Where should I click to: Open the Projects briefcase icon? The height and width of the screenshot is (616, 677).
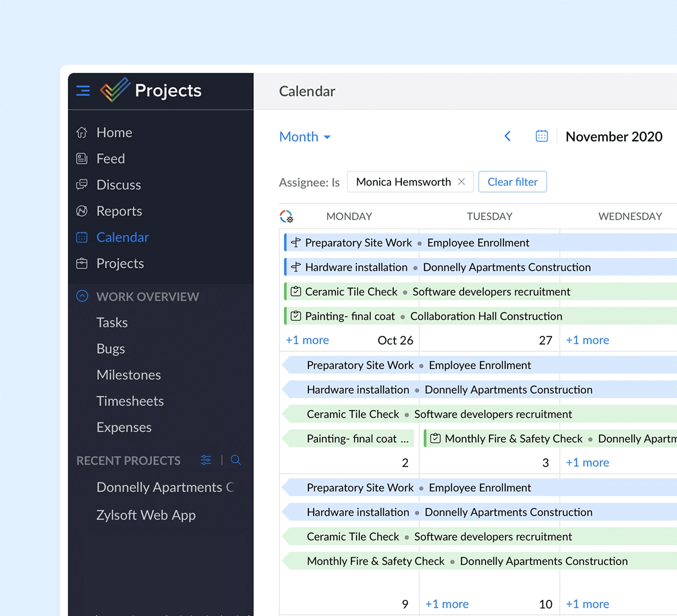[x=82, y=263]
